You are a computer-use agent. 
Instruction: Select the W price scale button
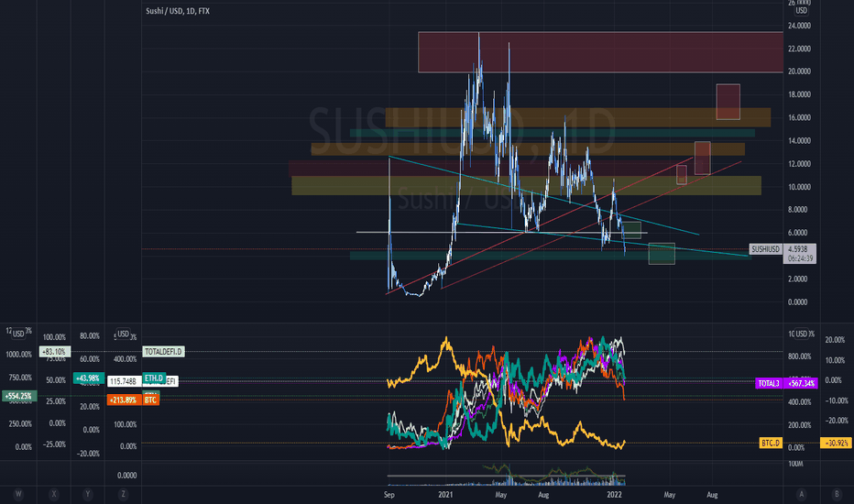18,494
